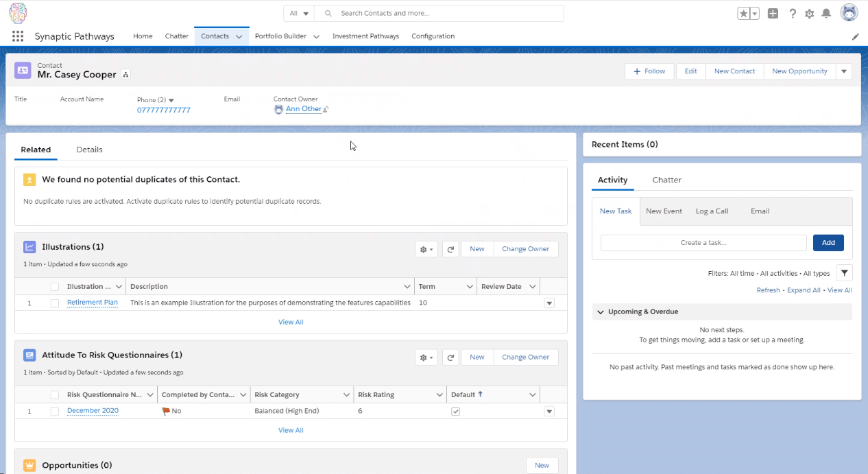Click the Ann Other avatar icon
868x474 pixels.
point(278,109)
